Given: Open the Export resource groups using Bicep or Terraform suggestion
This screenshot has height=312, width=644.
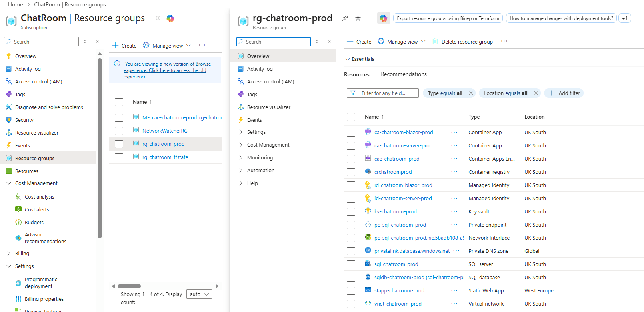Looking at the screenshot, I should tap(448, 18).
